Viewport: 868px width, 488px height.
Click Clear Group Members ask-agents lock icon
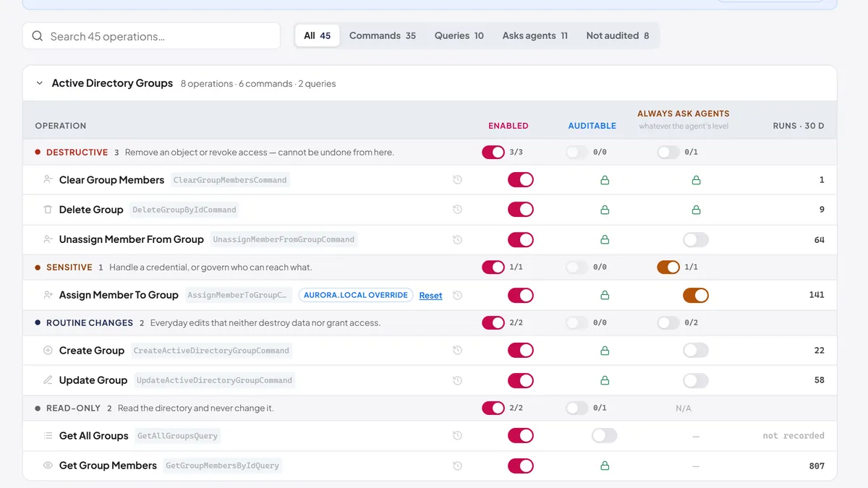pos(696,180)
